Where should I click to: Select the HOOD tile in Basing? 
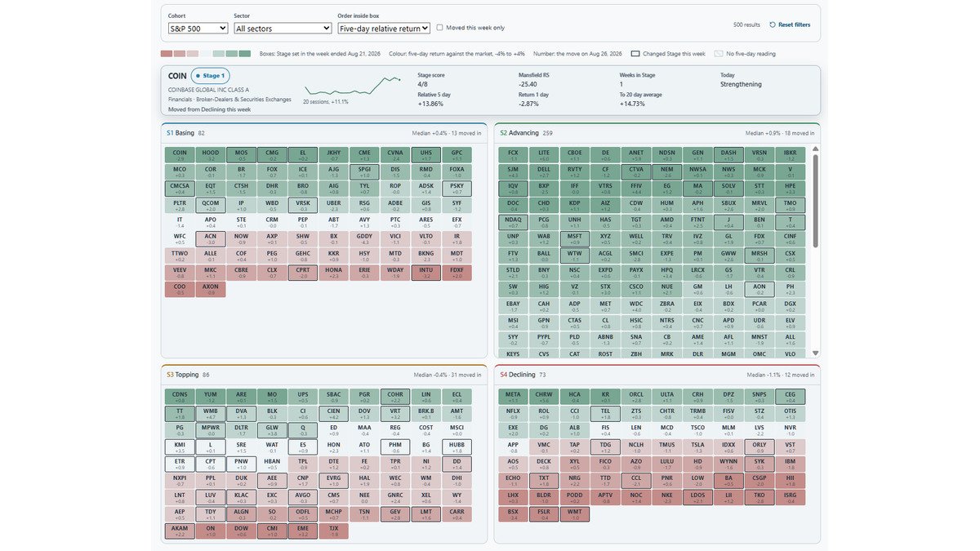(211, 154)
